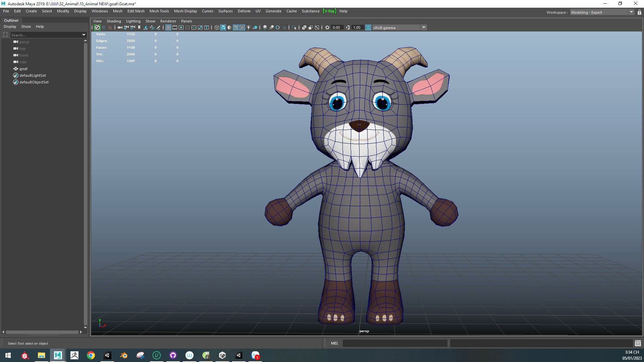Open the Outliner Display menu
Image resolution: width=644 pixels, height=362 pixels.
point(10,26)
